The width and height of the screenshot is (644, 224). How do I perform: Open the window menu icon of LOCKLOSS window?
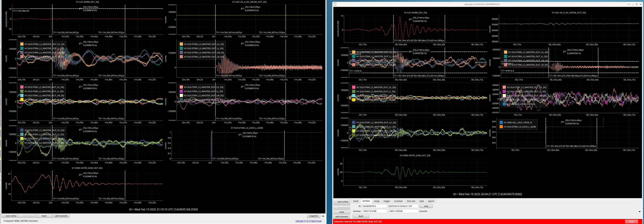pos(335,4)
